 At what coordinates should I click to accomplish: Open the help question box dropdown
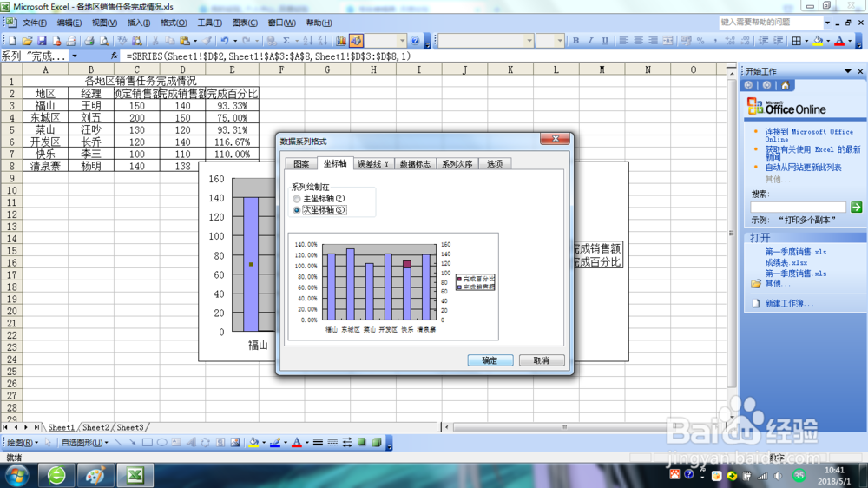coord(827,23)
